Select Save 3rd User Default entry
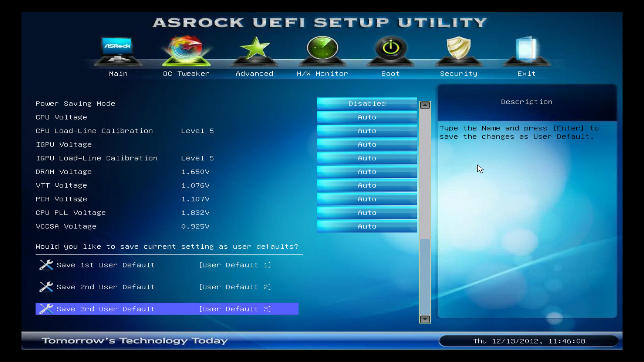 pyautogui.click(x=106, y=309)
